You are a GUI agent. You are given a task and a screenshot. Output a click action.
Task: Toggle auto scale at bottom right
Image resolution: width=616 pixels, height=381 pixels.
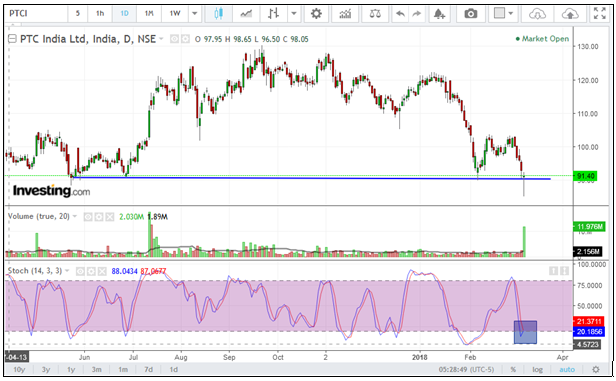[567, 370]
